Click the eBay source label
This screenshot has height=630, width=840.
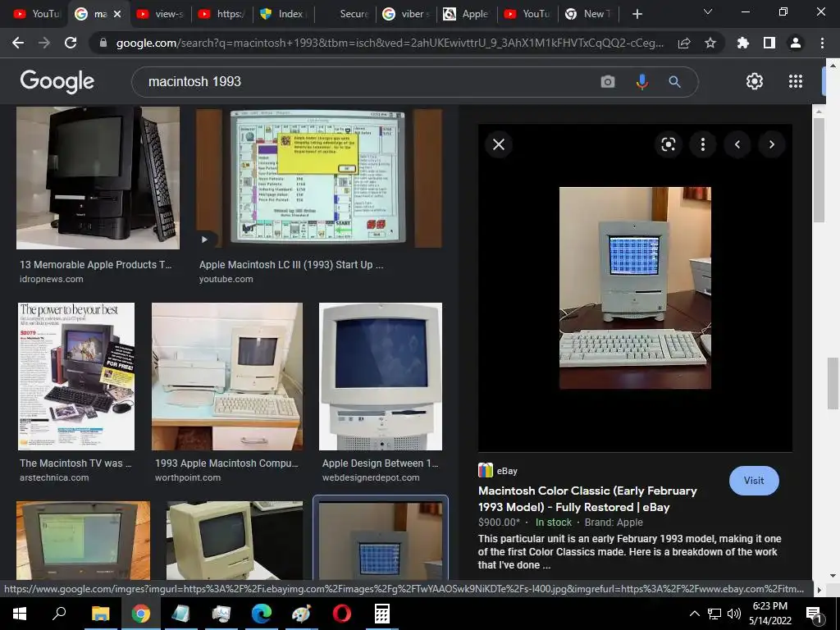[507, 471]
